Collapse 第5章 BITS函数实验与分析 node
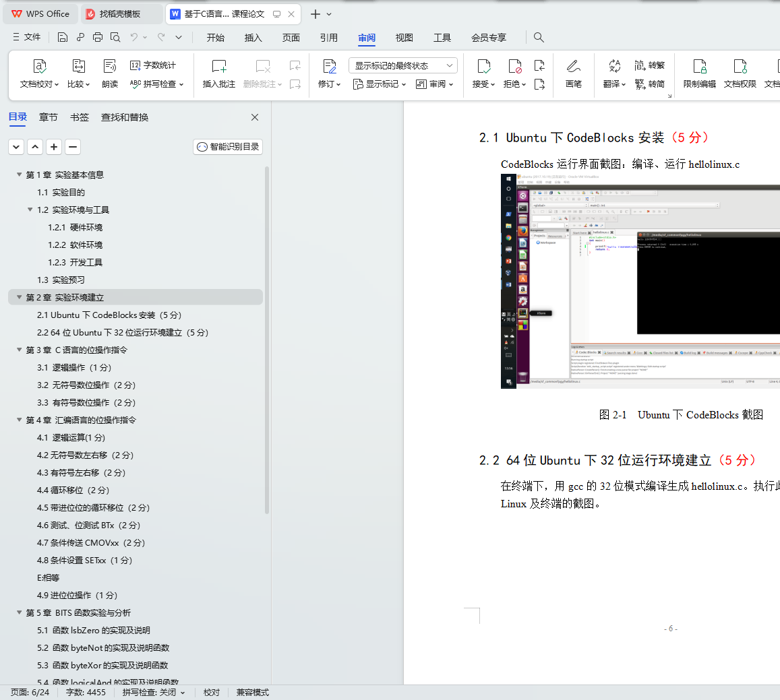Viewport: 780px width, 700px height. (x=19, y=613)
